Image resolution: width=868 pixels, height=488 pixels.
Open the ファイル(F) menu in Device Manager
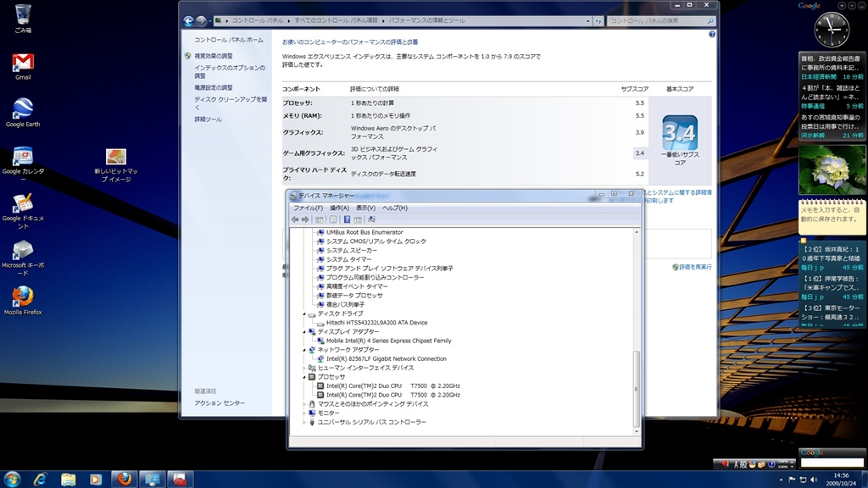308,208
